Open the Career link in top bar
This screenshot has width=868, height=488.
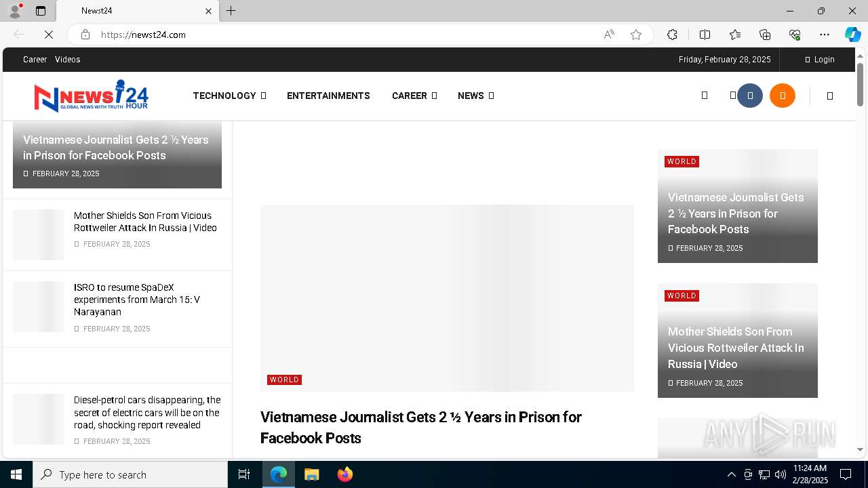point(35,60)
